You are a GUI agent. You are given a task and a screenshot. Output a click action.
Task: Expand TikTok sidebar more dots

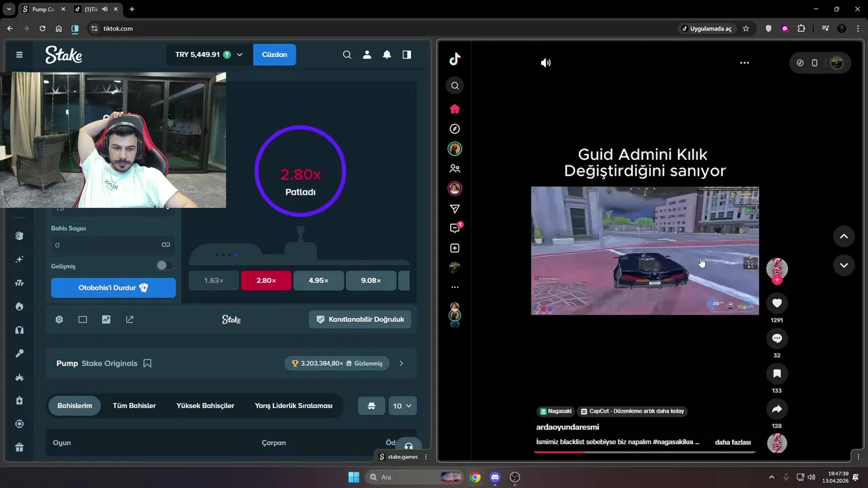coord(455,287)
